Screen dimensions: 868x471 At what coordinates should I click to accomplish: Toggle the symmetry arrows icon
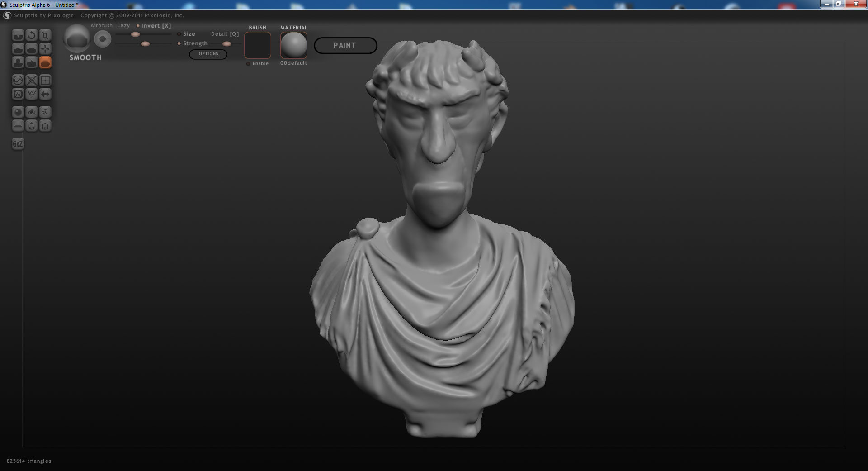[45, 94]
